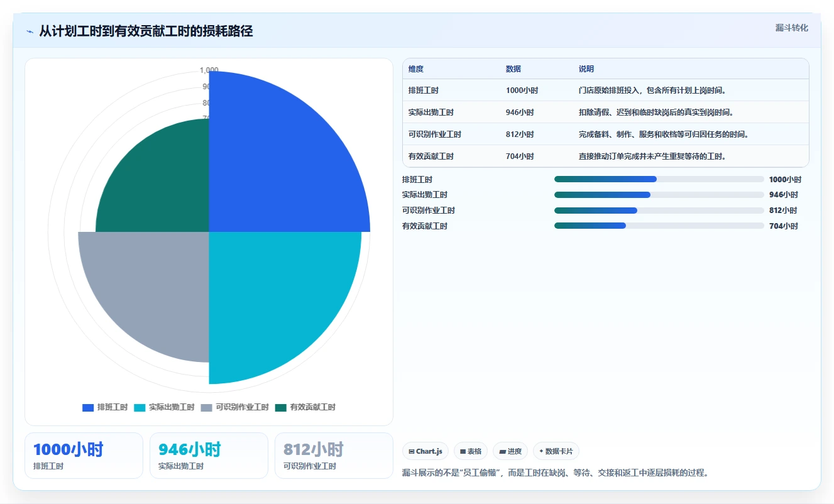Click the 维度 column header

click(x=416, y=69)
